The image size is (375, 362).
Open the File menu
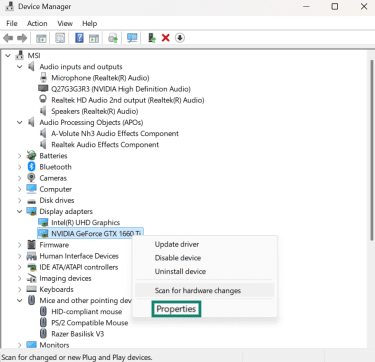click(12, 23)
